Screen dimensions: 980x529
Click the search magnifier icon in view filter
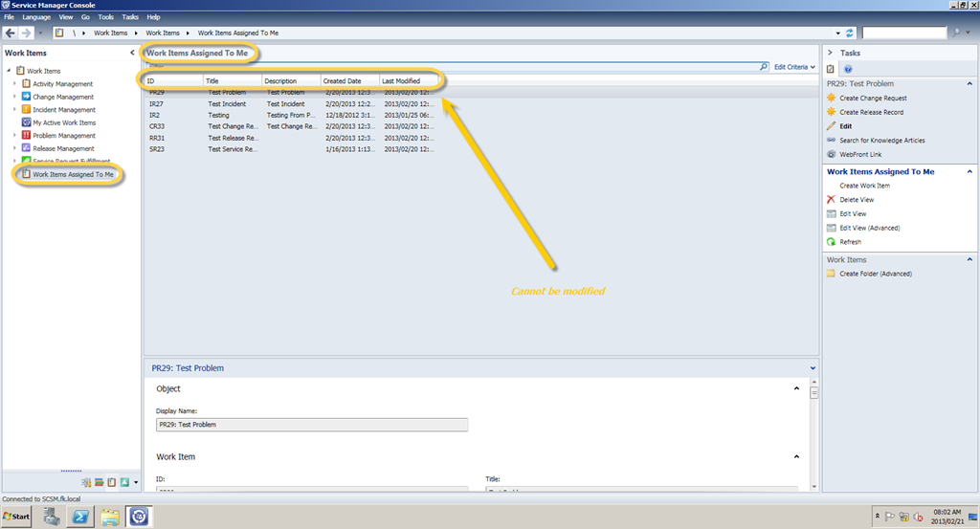pos(764,67)
